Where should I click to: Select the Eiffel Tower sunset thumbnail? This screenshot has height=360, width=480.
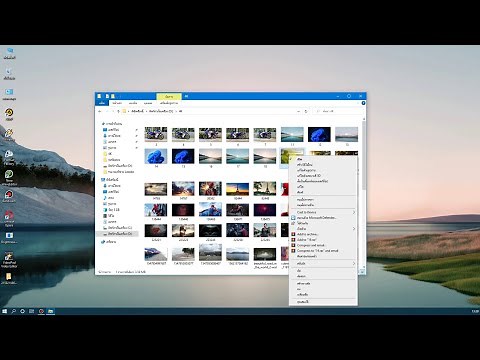[237, 189]
